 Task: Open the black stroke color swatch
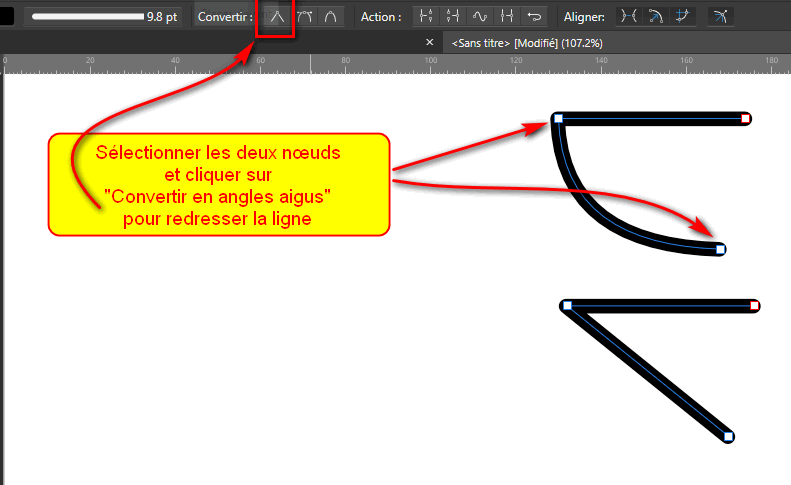point(7,16)
